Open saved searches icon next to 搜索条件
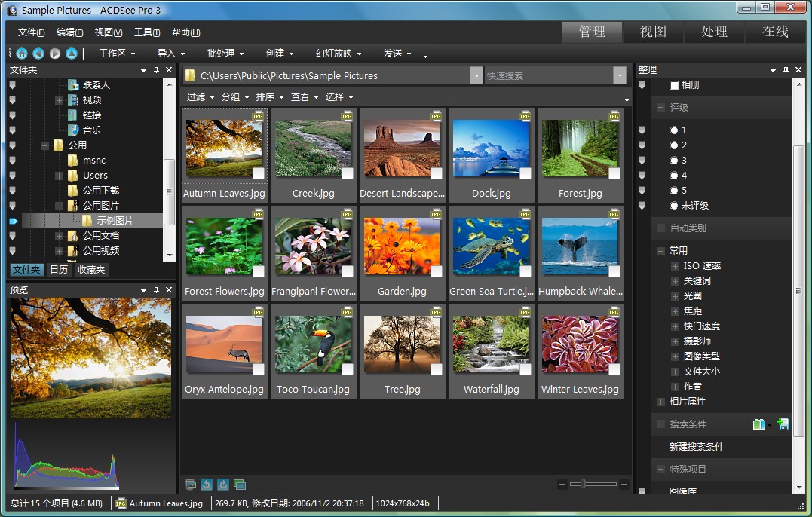 (759, 424)
